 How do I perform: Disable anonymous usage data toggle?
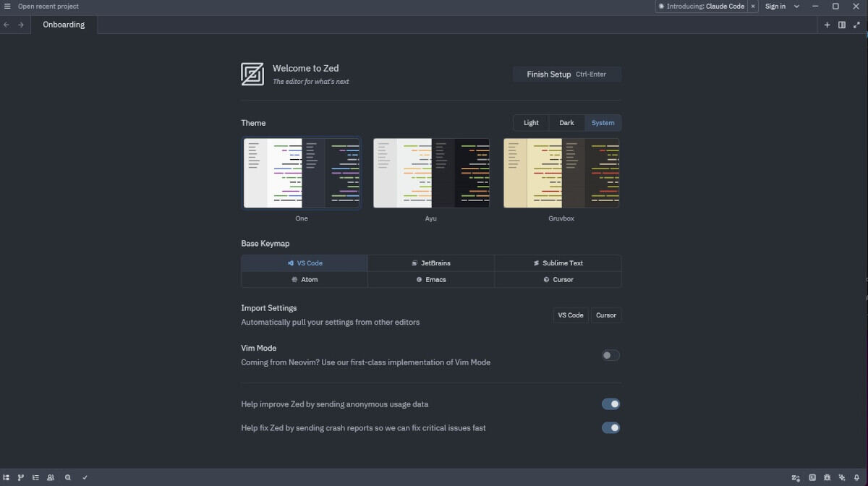pyautogui.click(x=610, y=404)
